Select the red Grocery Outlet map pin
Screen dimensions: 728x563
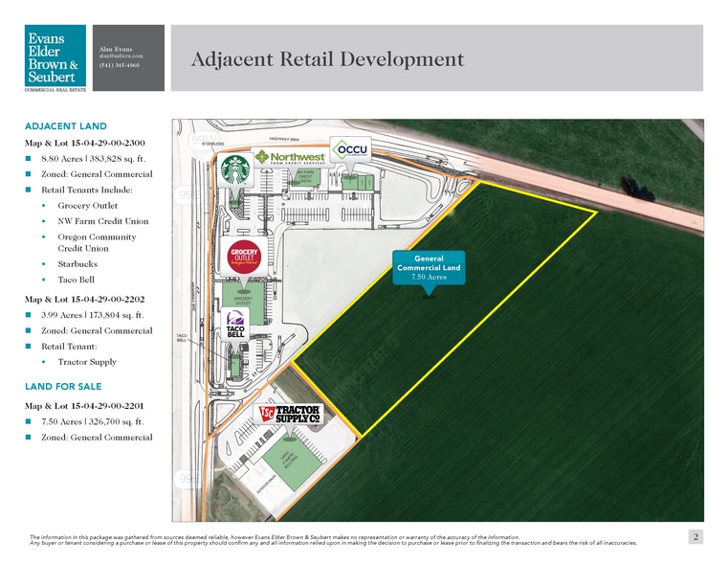[240, 259]
